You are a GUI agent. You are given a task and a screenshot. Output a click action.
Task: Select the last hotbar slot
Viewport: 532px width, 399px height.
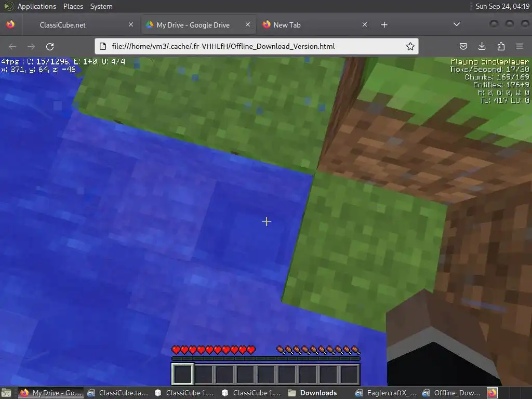[349, 374]
